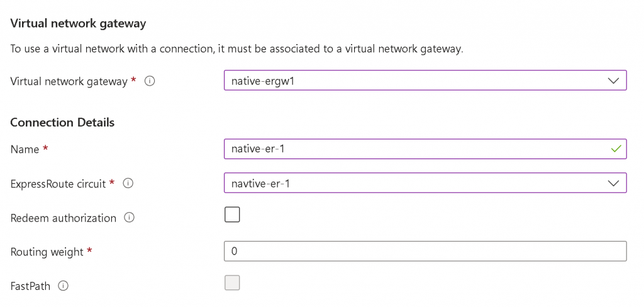644x307 pixels.
Task: Open the Virtual network gateway combo box
Action: tap(415, 81)
